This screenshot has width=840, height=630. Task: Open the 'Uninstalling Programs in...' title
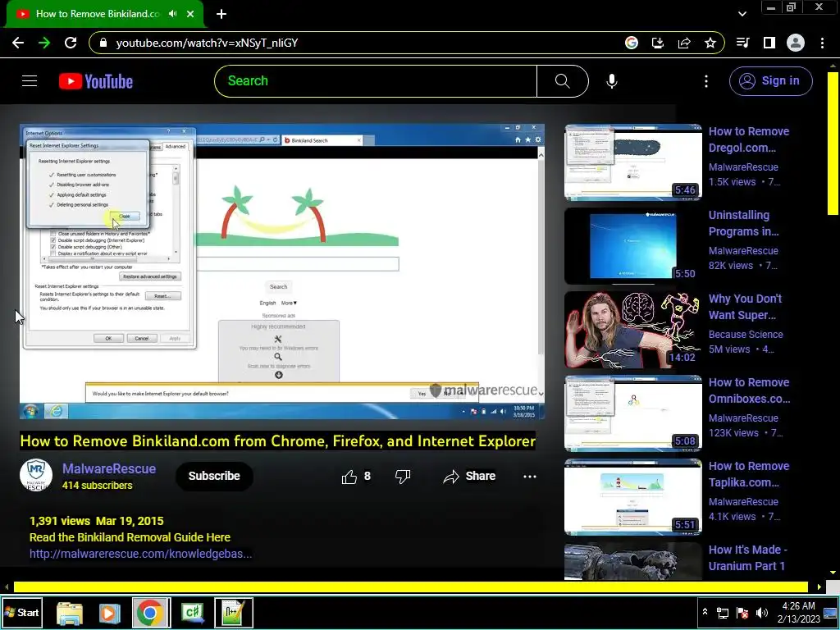743,223
